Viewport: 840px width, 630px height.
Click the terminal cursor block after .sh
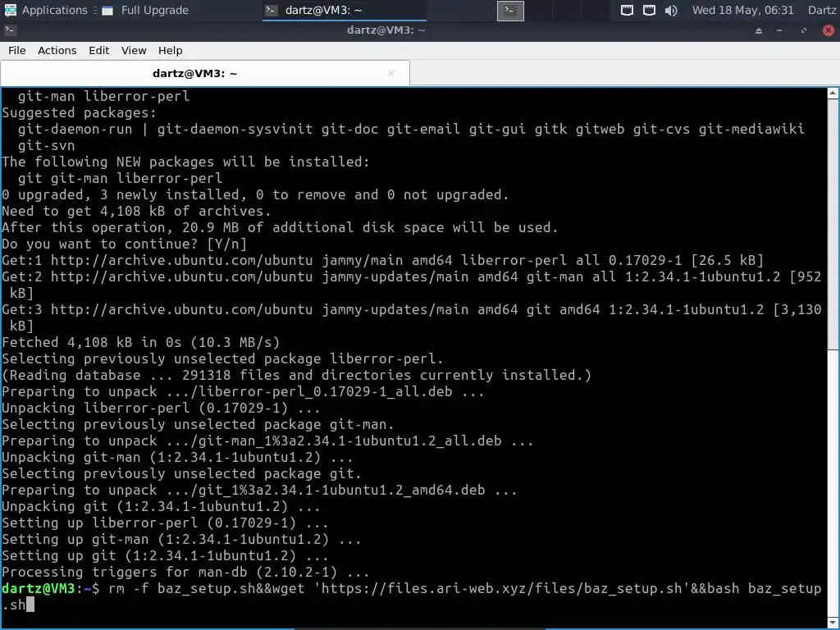point(30,605)
